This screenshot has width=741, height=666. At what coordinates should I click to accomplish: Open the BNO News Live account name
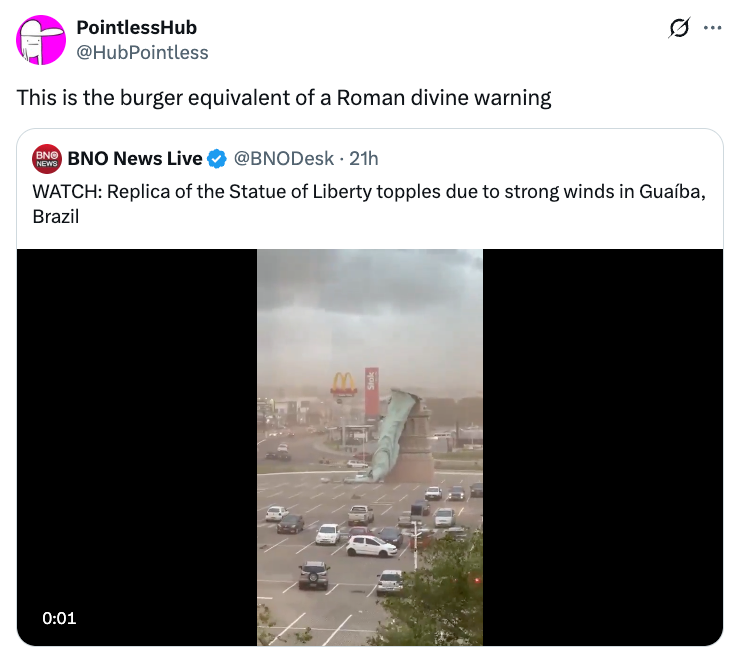(135, 158)
